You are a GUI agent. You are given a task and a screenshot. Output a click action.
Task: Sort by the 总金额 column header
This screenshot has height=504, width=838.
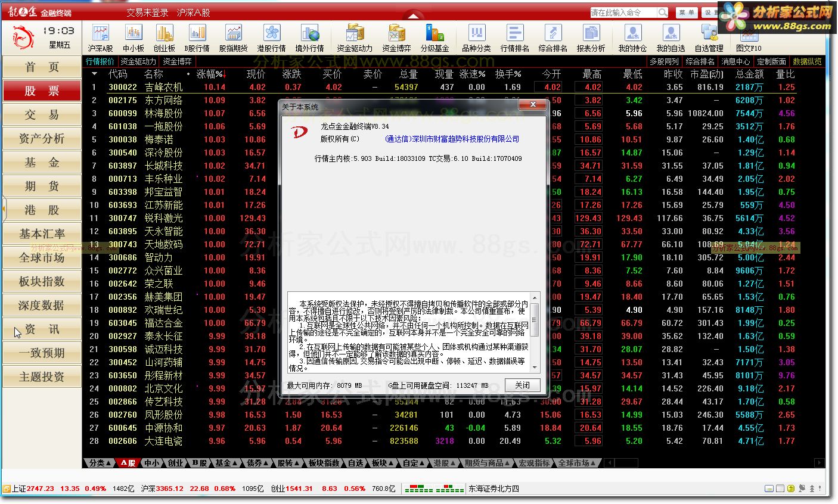coord(749,74)
